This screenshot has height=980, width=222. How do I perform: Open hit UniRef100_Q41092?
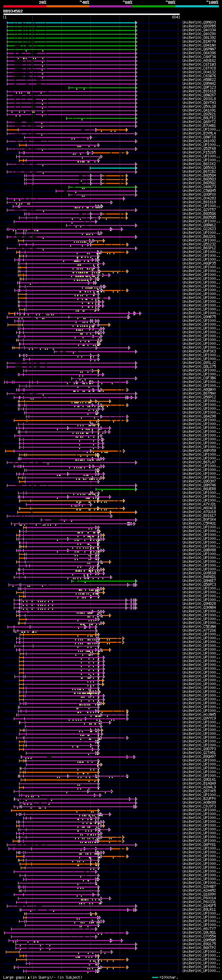pos(199,141)
